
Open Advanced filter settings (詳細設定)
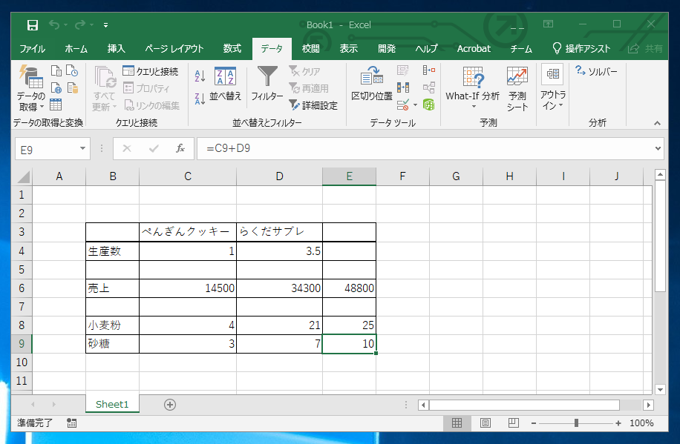click(313, 105)
